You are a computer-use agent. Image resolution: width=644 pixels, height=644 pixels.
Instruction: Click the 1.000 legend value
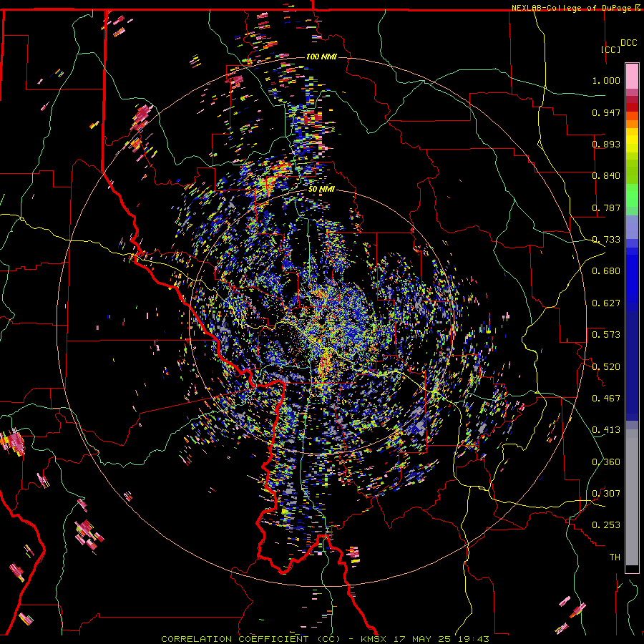[x=606, y=80]
